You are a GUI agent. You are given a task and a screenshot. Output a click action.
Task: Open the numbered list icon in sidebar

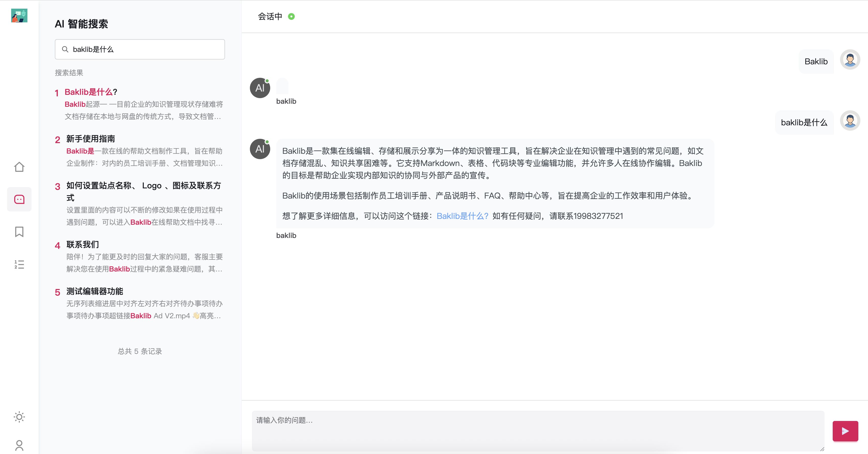click(19, 264)
